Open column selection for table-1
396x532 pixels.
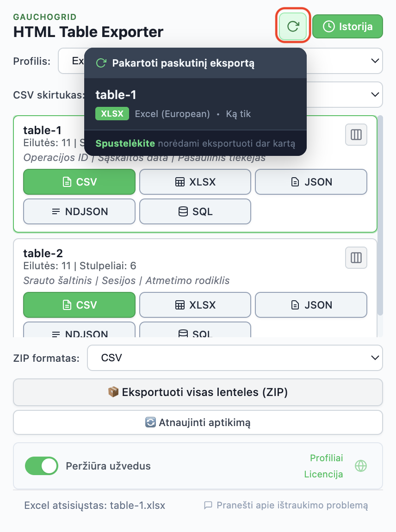356,135
